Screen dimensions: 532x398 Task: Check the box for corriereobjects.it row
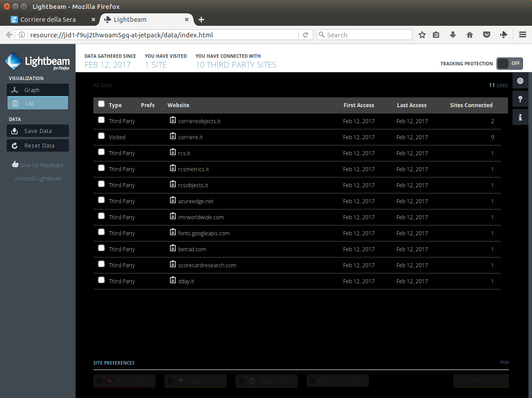click(x=101, y=120)
